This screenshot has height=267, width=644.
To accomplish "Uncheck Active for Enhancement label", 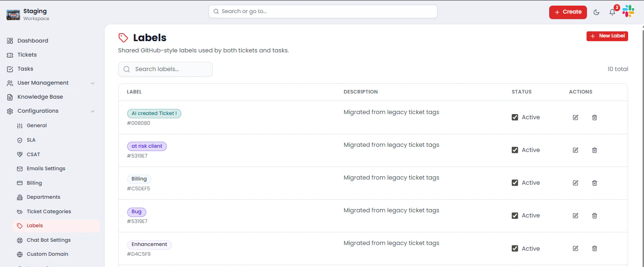I will pyautogui.click(x=515, y=249).
